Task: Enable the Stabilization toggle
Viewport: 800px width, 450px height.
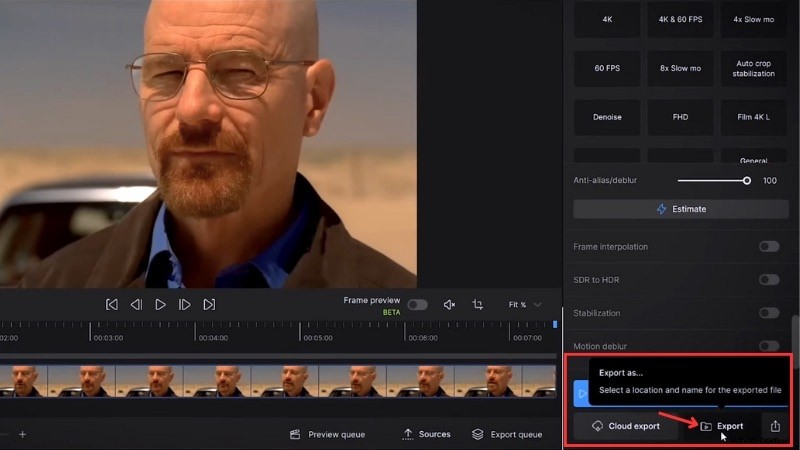Action: [x=769, y=313]
